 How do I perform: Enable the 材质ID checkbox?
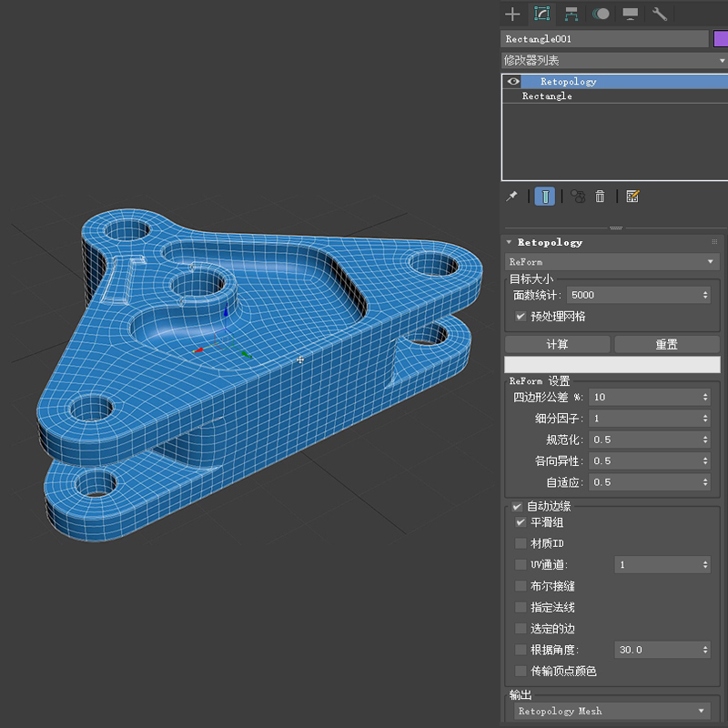[519, 543]
